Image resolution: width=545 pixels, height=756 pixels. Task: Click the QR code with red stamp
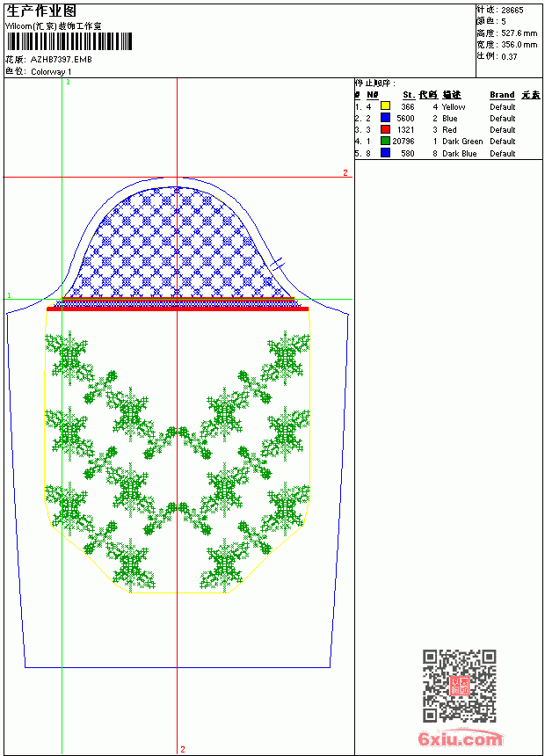459,685
